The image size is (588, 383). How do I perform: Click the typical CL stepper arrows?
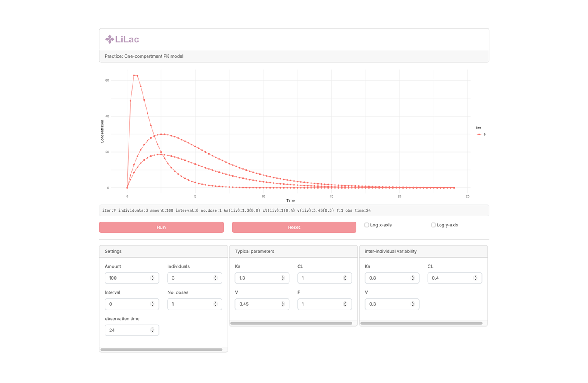345,278
